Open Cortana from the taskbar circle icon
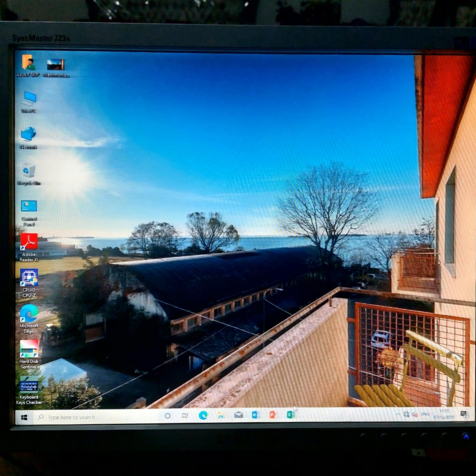Image resolution: width=476 pixels, height=476 pixels. pos(168,416)
